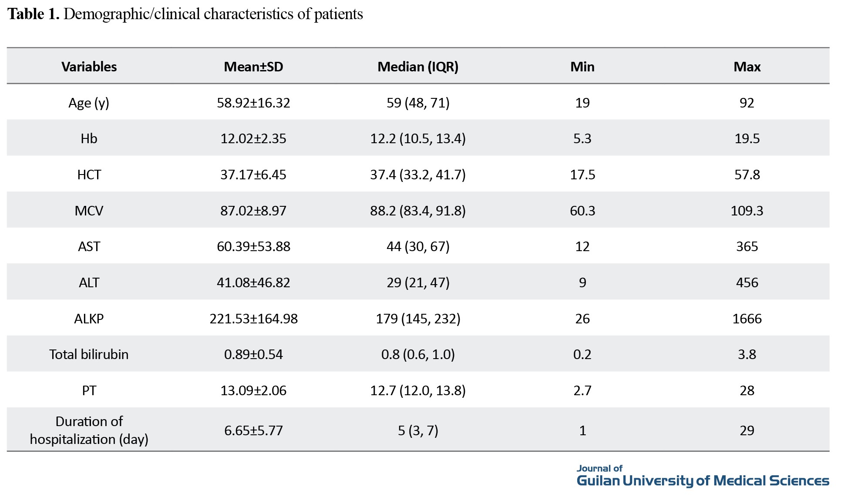
Task: Click the Min column header
Action: click(582, 67)
